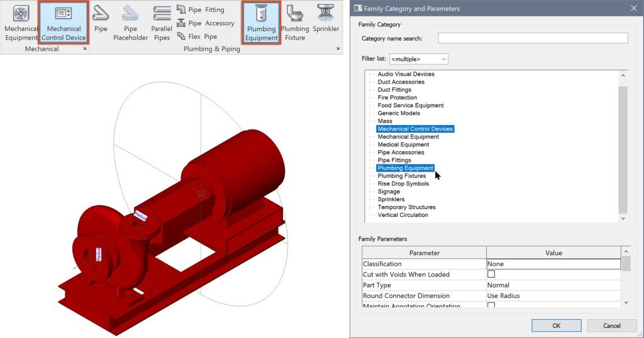Enable Cut with Voids When Loaded checkbox
This screenshot has width=644, height=338.
[491, 275]
